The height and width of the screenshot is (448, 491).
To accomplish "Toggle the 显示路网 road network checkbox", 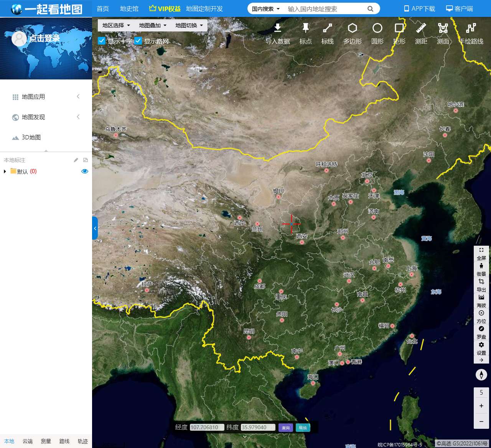I will tap(138, 41).
